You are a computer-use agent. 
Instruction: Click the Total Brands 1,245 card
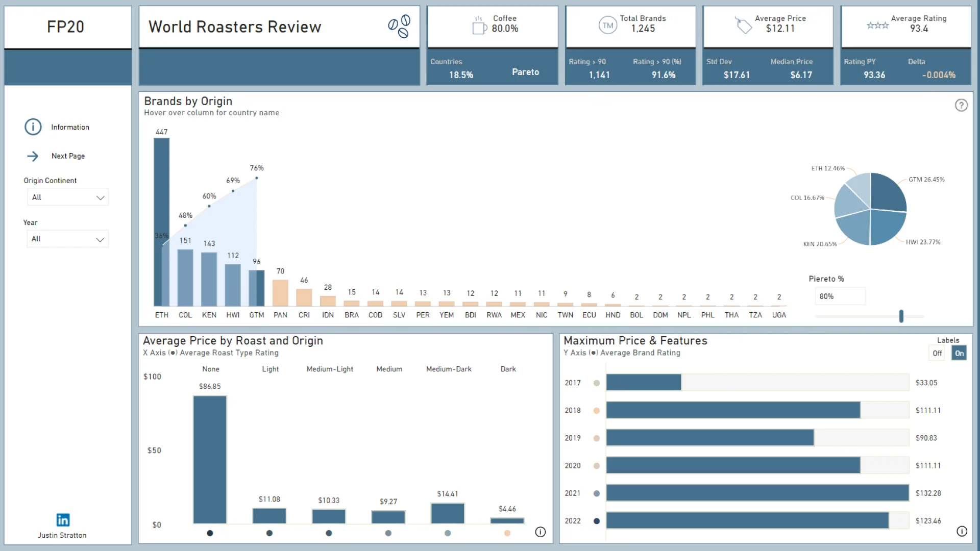tap(630, 27)
